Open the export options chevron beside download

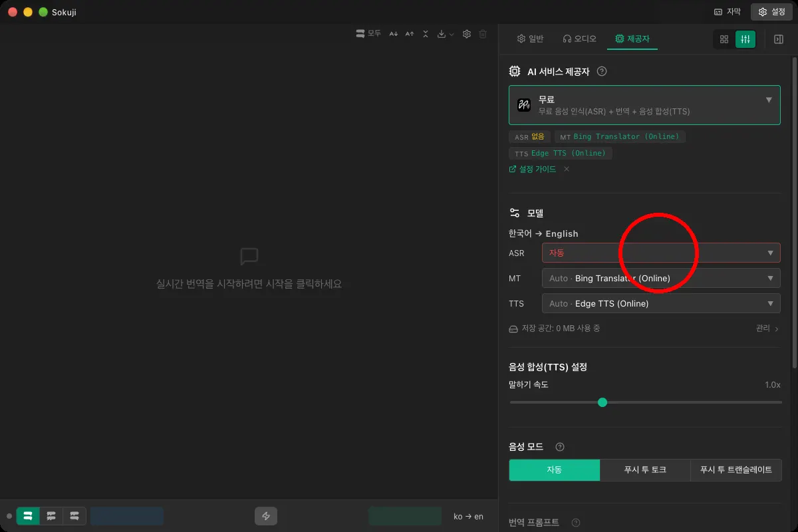point(452,34)
